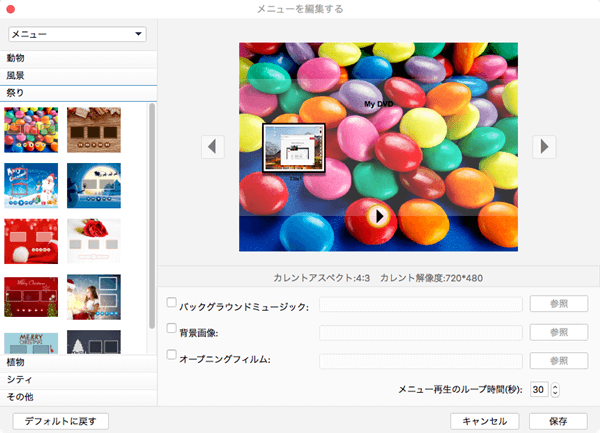The image size is (600, 433).
Task: Choose the wooden frame template thumbnail
Action: pyautogui.click(x=94, y=127)
